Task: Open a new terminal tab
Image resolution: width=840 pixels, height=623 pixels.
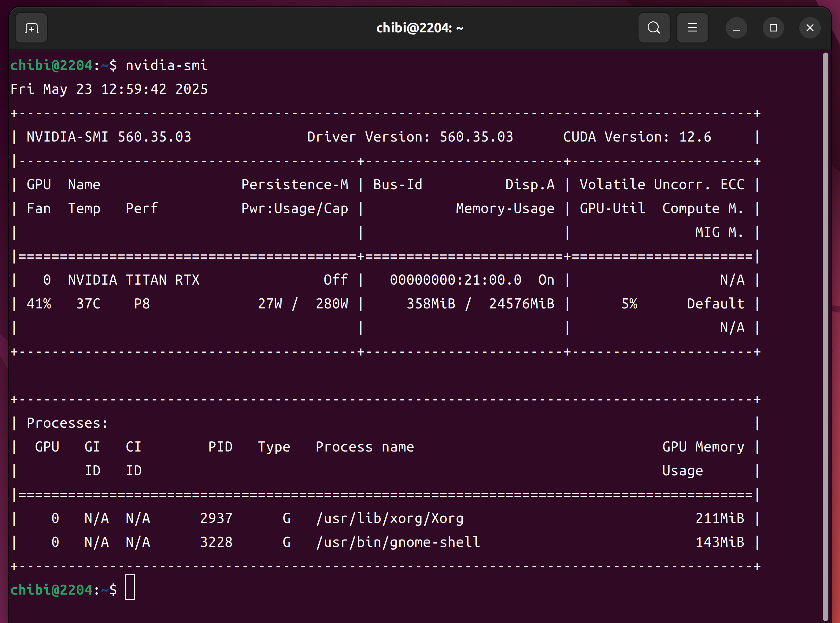Action: tap(31, 28)
